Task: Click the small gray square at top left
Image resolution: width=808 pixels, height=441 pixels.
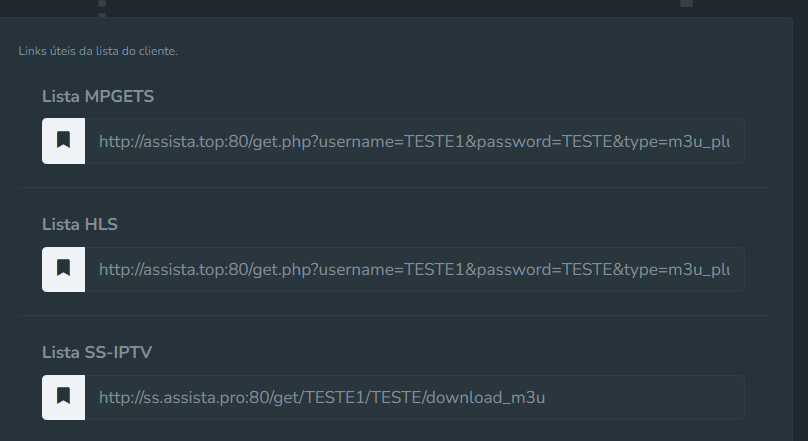Action: click(x=102, y=3)
